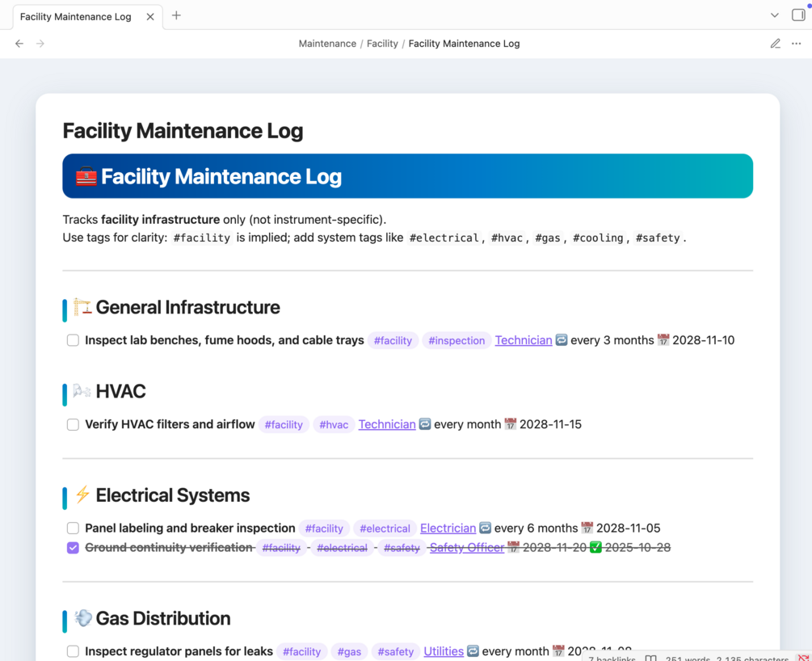The height and width of the screenshot is (661, 812).
Task: Click the inline #electrical code tag
Action: point(444,238)
